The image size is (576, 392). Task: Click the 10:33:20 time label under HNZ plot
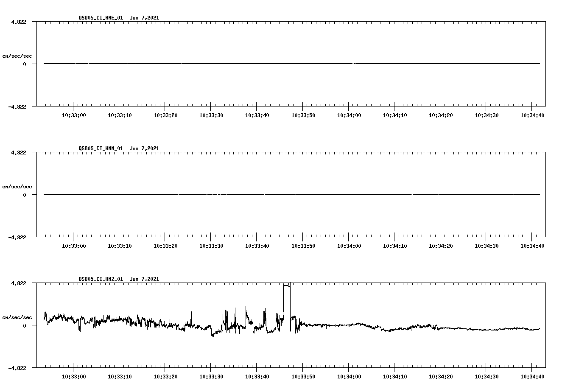click(x=165, y=376)
